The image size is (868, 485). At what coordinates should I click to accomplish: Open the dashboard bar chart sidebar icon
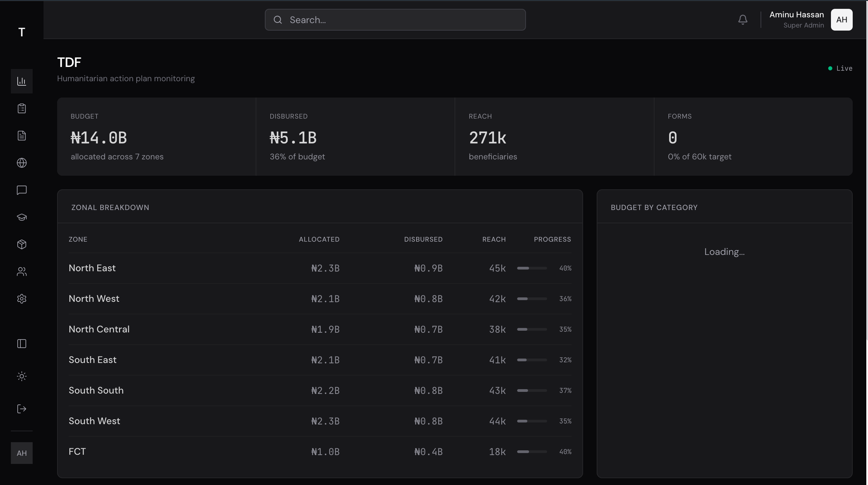(22, 81)
